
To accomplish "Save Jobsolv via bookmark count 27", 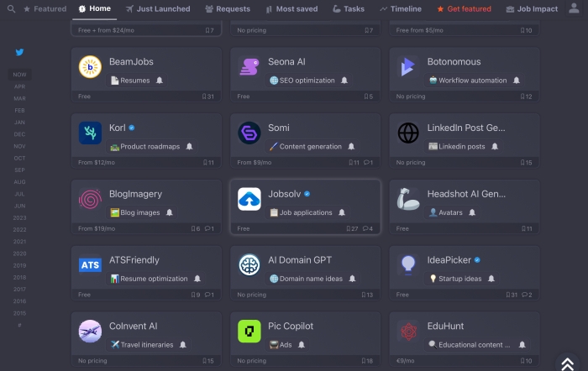I will pyautogui.click(x=352, y=228).
